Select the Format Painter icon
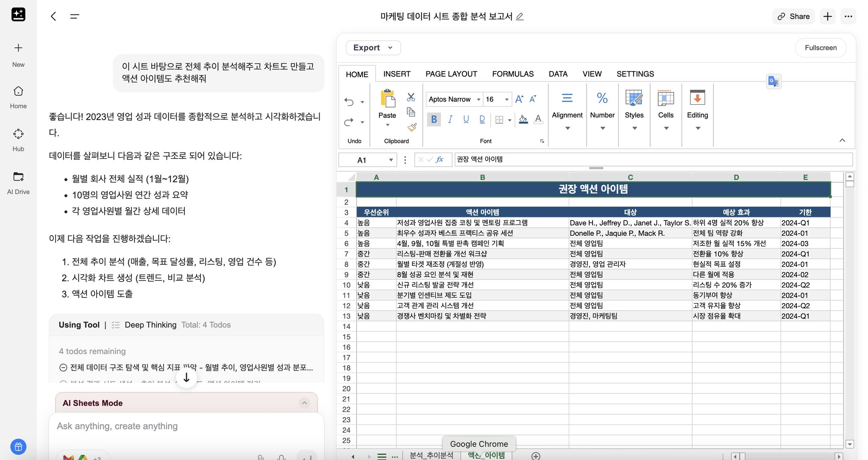This screenshot has height=460, width=868. 411,127
